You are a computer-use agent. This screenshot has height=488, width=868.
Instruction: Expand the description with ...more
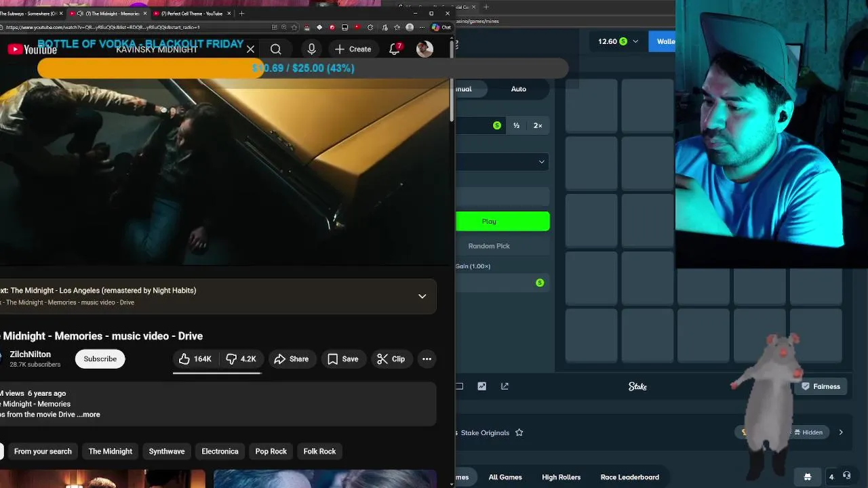click(89, 415)
